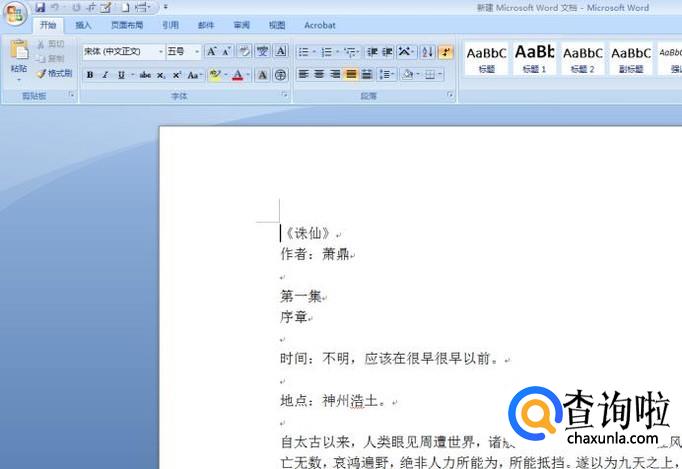Screen dimensions: 682x469
Task: Open the 页面布局 tab
Action: click(x=126, y=25)
